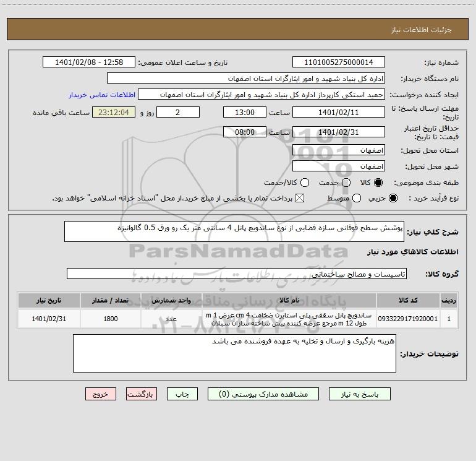This screenshot has width=476, height=461.
Task: Click product code 0933229171920001 cell
Action: pos(408,319)
